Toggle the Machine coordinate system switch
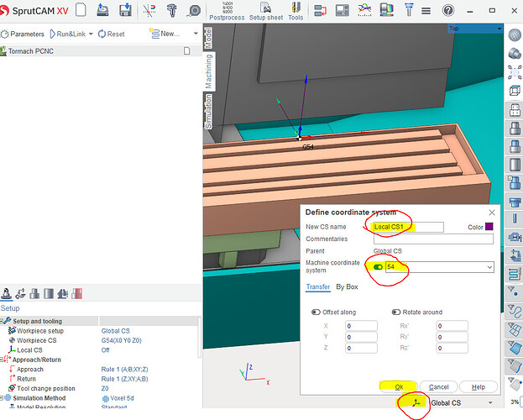 [x=378, y=267]
